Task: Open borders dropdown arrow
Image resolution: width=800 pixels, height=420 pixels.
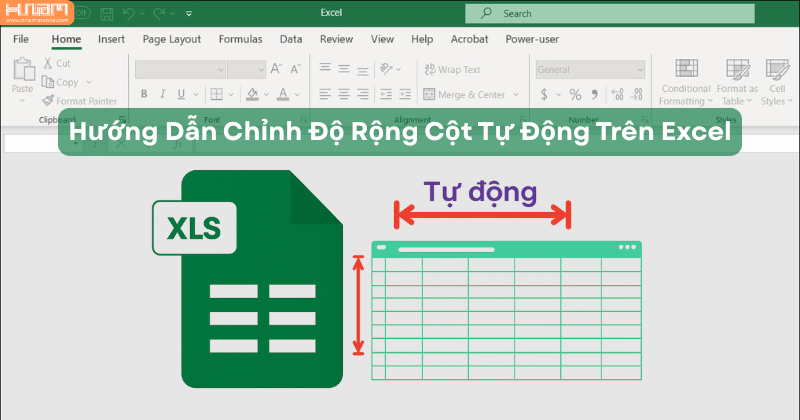Action: (231, 94)
